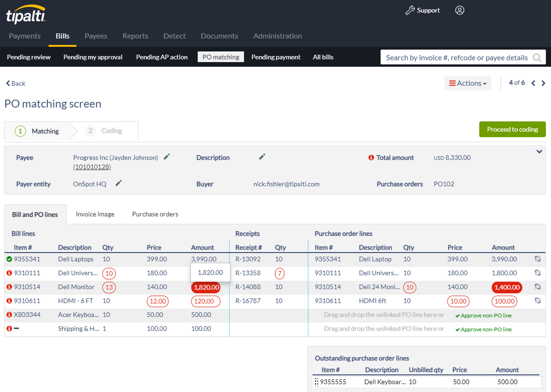
Task: Go to the previous bill arrow
Action: coord(533,83)
